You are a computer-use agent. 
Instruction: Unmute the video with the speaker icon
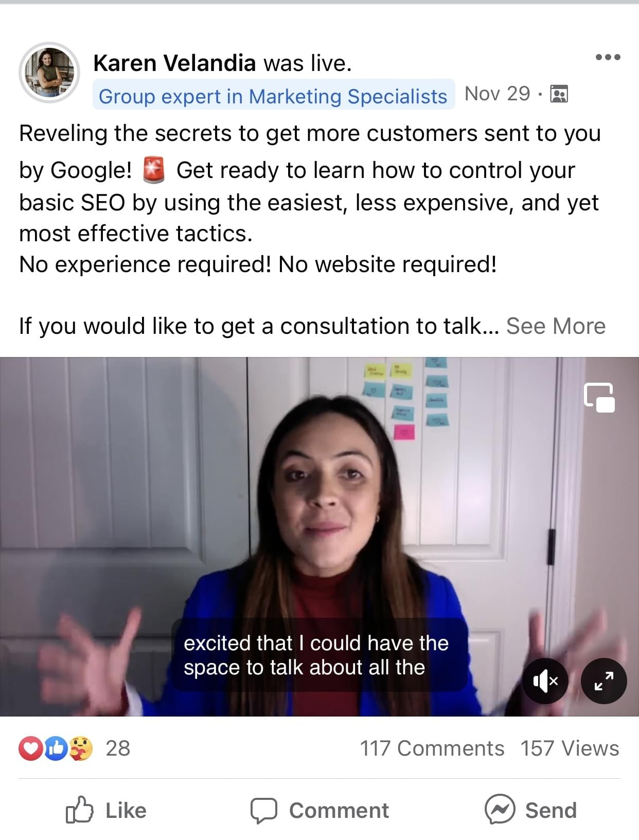pyautogui.click(x=545, y=681)
